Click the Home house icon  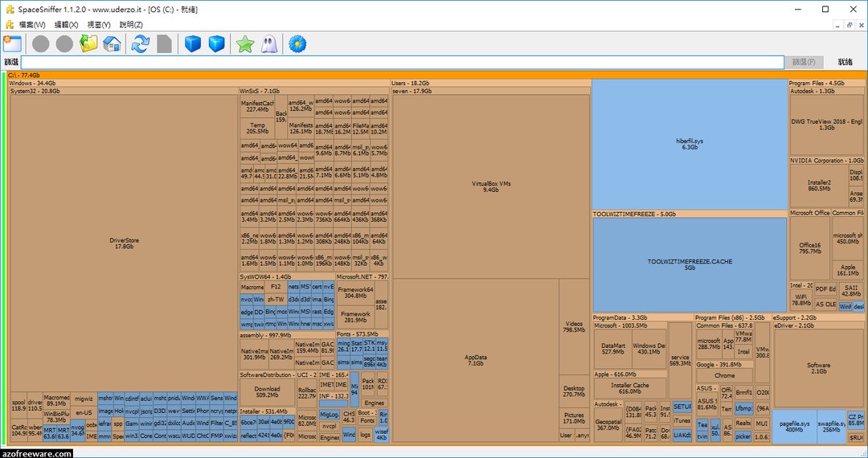pyautogui.click(x=112, y=43)
